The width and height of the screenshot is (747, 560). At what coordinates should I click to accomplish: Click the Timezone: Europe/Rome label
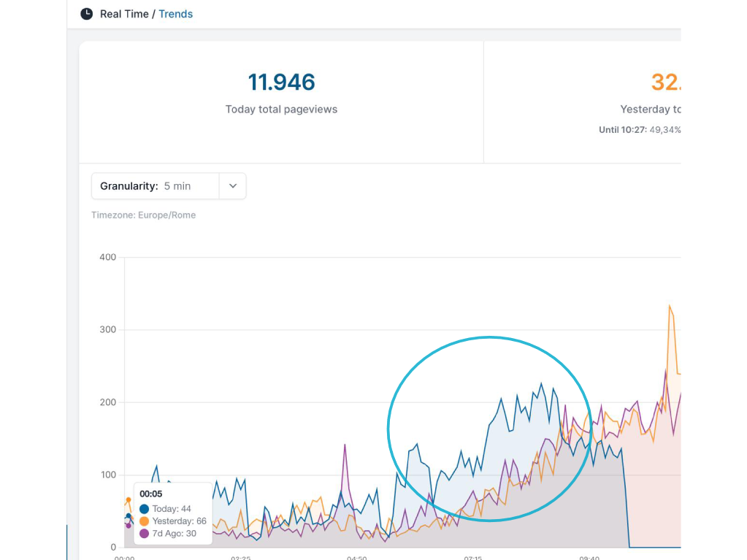[143, 215]
